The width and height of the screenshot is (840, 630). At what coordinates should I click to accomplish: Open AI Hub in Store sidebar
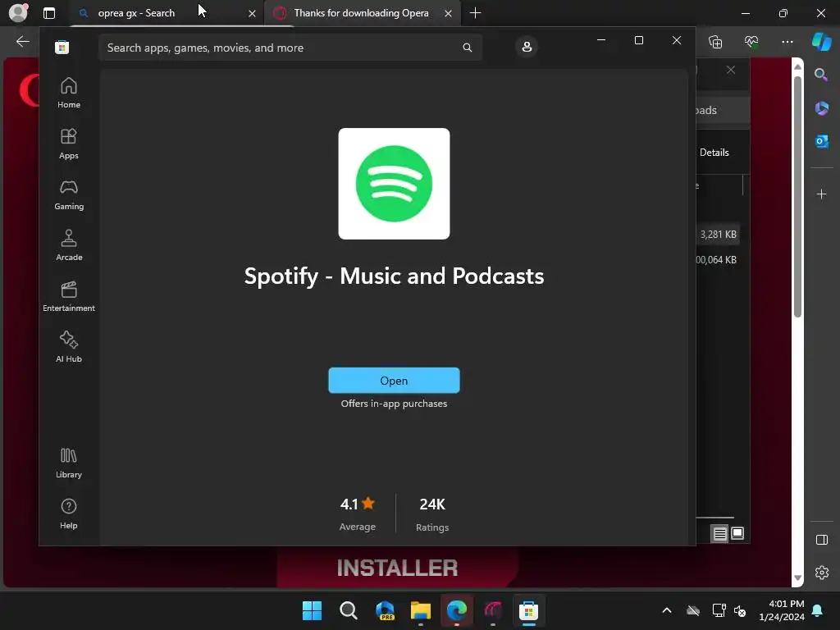coord(69,347)
